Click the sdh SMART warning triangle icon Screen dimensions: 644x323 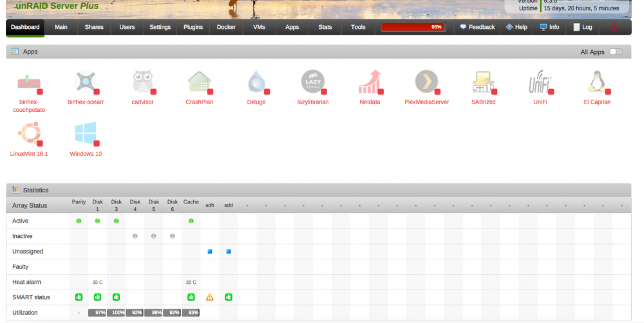[210, 297]
